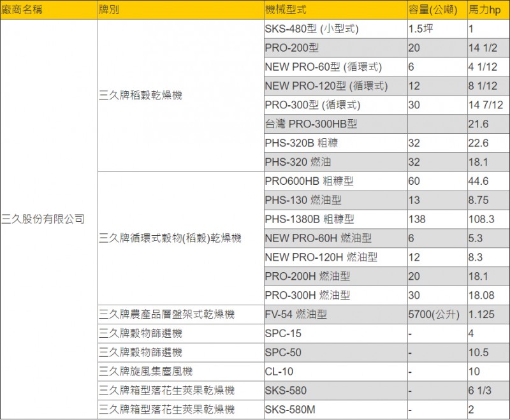Click the horsepower value 18.08
The width and height of the screenshot is (510, 420).
pyautogui.click(x=488, y=295)
